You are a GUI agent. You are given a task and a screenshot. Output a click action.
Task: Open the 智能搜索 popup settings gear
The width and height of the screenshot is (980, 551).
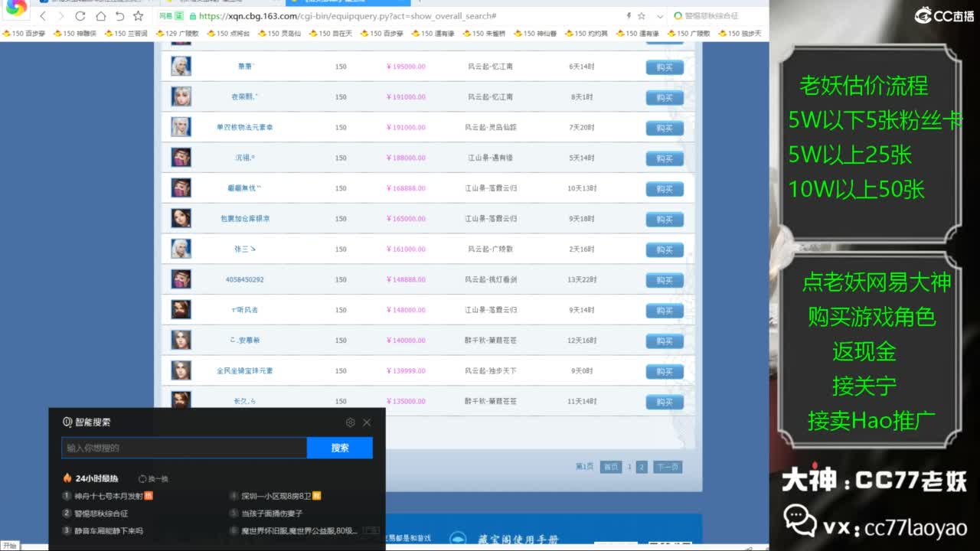pyautogui.click(x=350, y=422)
